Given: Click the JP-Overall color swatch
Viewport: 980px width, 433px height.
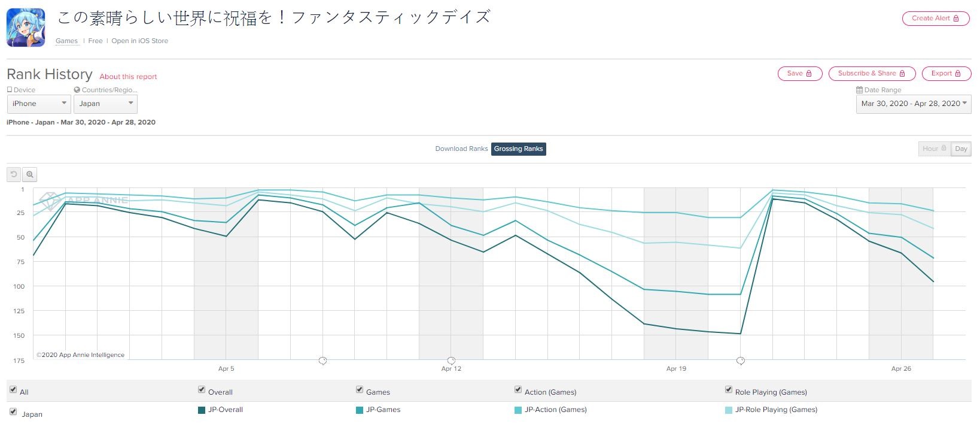Looking at the screenshot, I should (x=202, y=410).
